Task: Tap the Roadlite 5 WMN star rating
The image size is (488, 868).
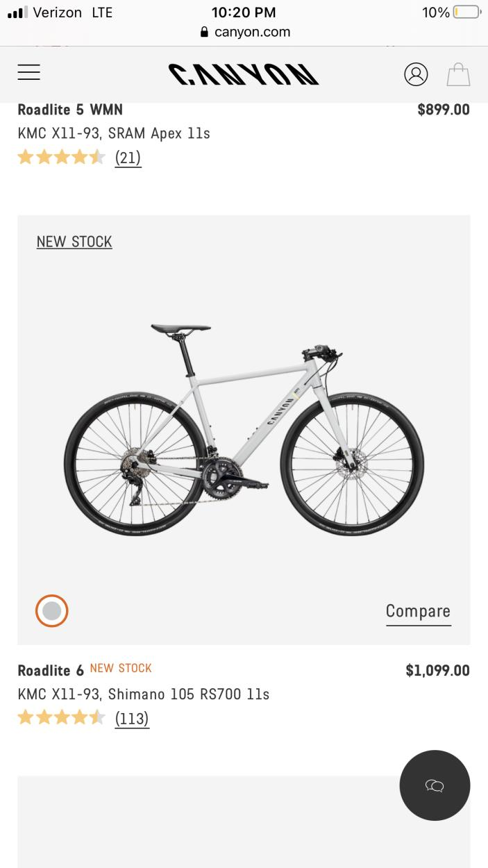Action: (x=61, y=157)
